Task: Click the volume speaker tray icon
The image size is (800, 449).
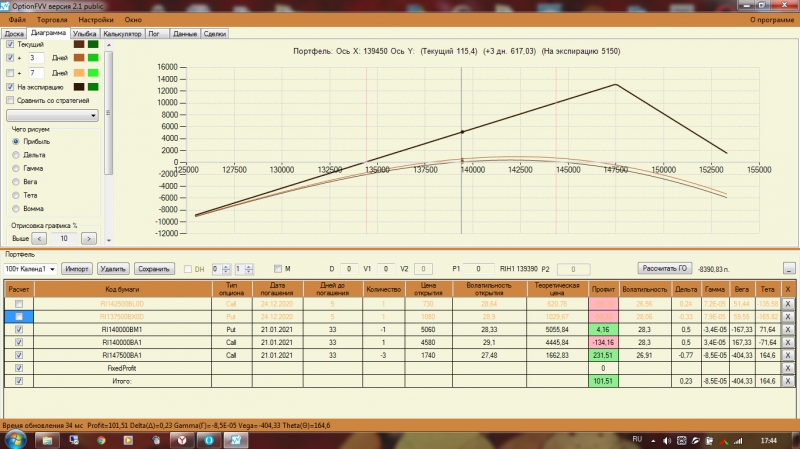Action: [x=666, y=441]
